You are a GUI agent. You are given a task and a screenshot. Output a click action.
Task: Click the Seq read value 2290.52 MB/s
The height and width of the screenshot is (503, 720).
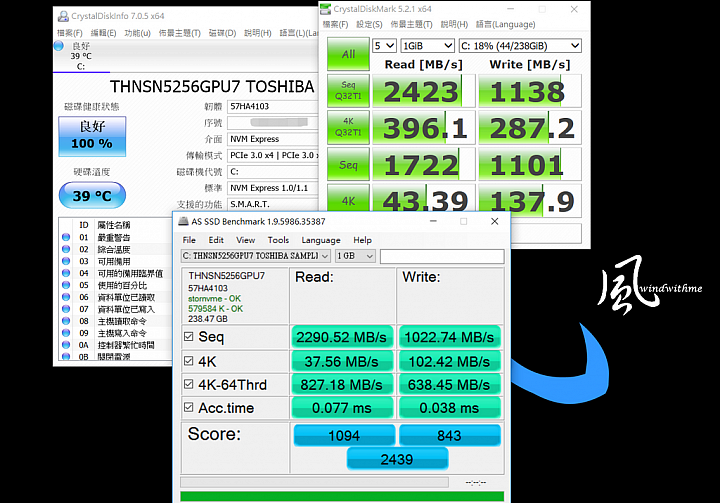pyautogui.click(x=342, y=337)
